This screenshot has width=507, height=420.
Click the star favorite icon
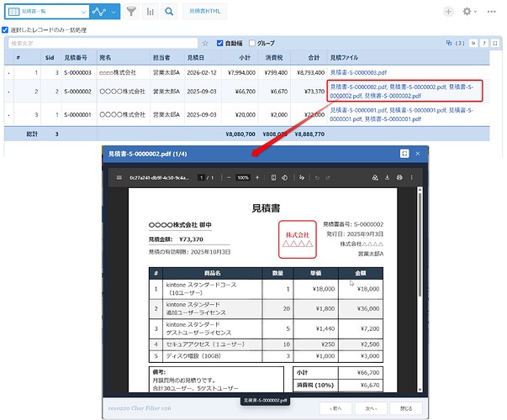pos(205,44)
